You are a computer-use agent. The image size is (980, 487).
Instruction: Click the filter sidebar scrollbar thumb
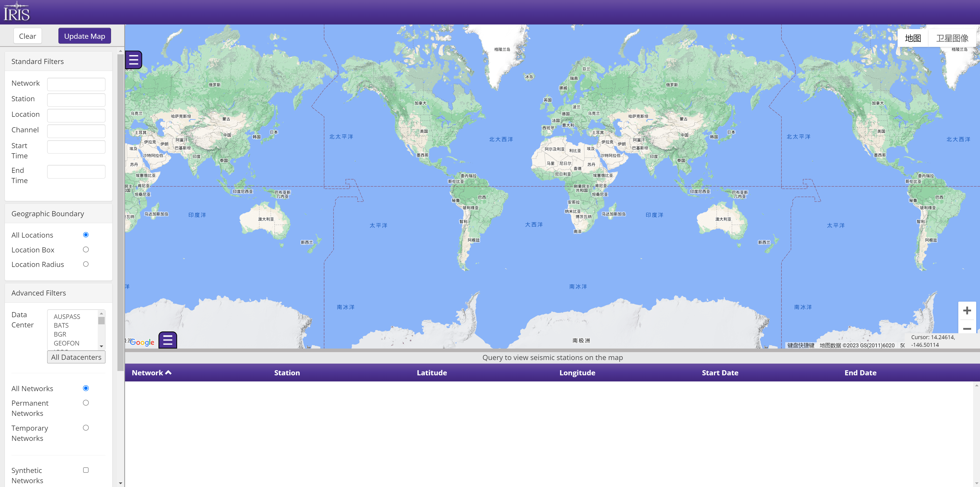[121, 212]
